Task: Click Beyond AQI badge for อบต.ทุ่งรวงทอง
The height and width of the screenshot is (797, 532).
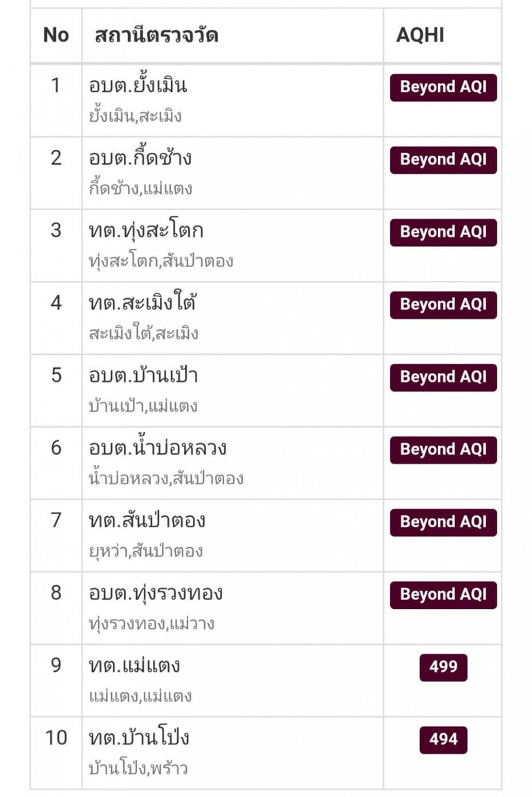Action: pos(443,595)
